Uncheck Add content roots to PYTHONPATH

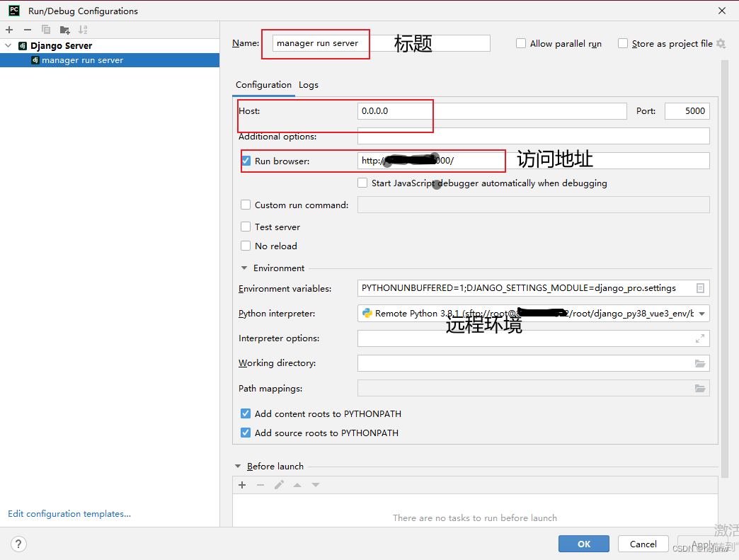pos(246,413)
